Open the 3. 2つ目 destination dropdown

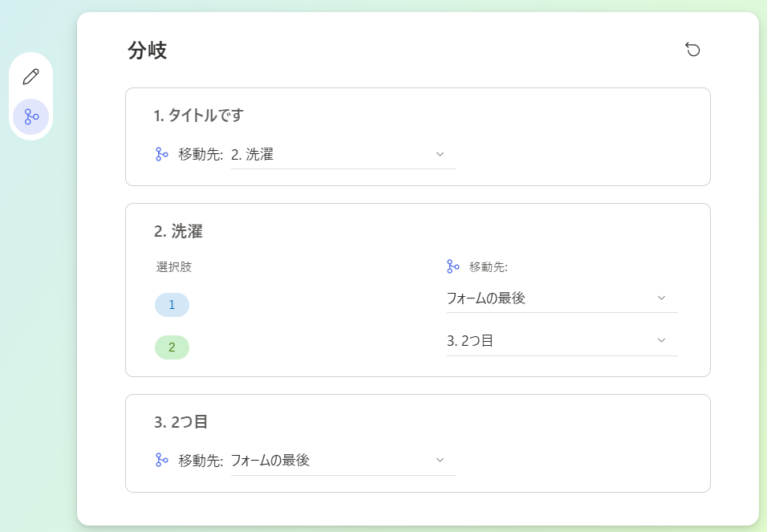click(x=562, y=341)
